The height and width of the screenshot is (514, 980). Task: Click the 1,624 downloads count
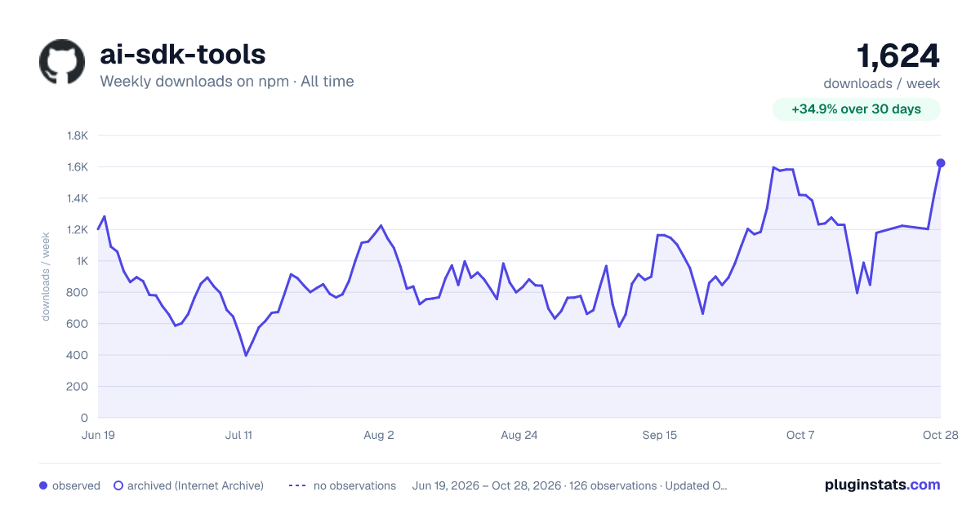898,56
